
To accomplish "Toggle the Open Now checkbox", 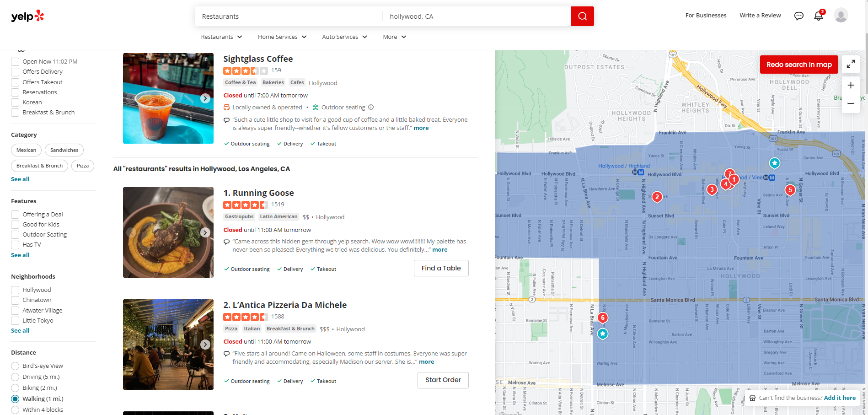I will [x=15, y=62].
